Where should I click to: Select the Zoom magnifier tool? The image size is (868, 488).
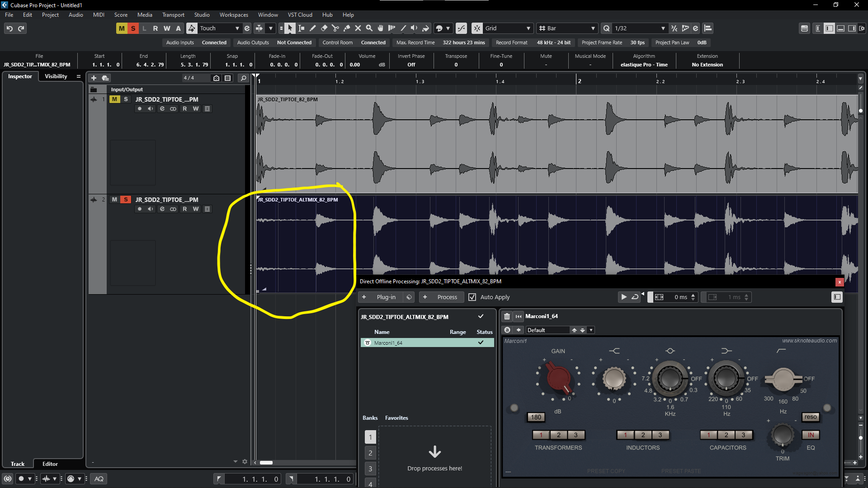tap(369, 28)
